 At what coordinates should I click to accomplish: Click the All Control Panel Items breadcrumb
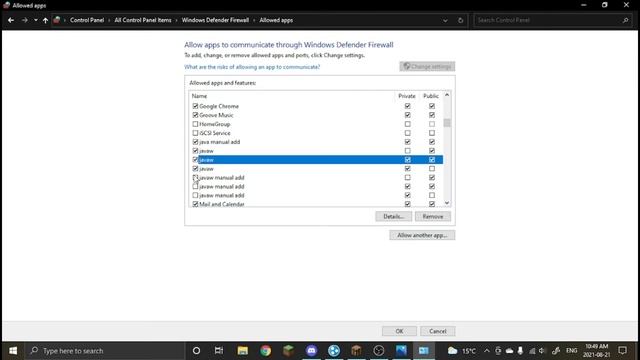[x=143, y=20]
